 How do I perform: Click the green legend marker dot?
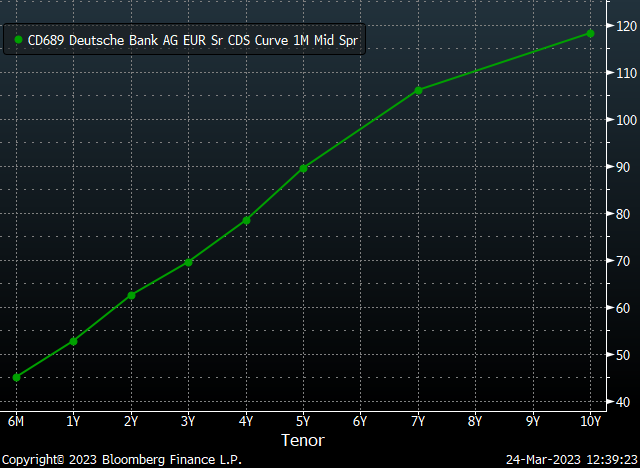coord(17,41)
